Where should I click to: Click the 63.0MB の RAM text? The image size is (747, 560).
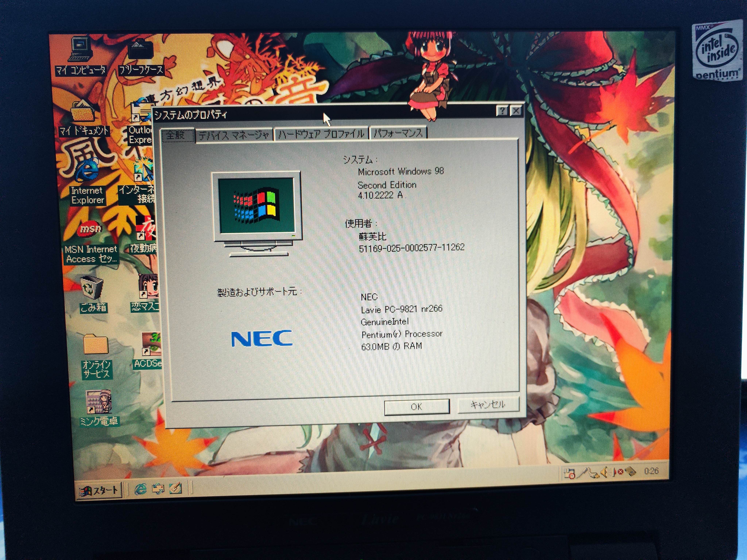(391, 346)
